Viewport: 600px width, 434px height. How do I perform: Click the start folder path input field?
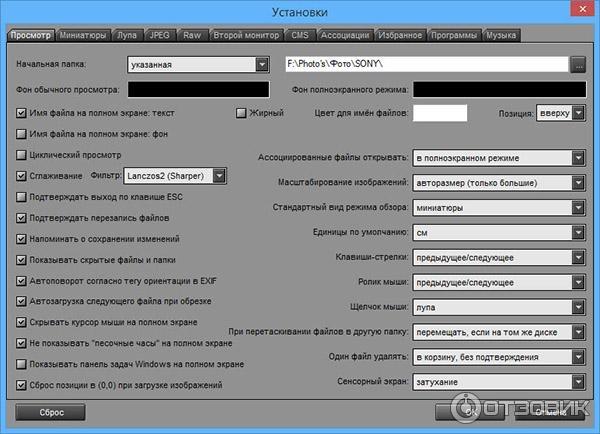pos(425,64)
